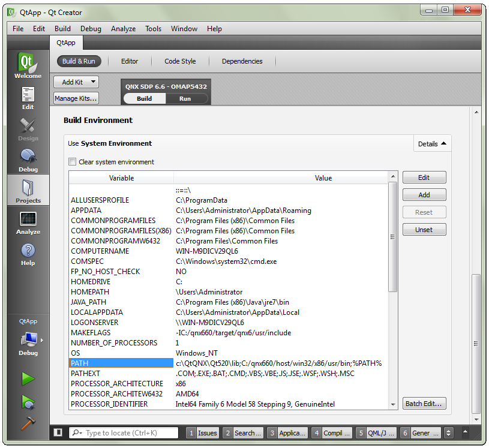The width and height of the screenshot is (489, 448).
Task: Build project with hammer icon
Action: pyautogui.click(x=28, y=423)
